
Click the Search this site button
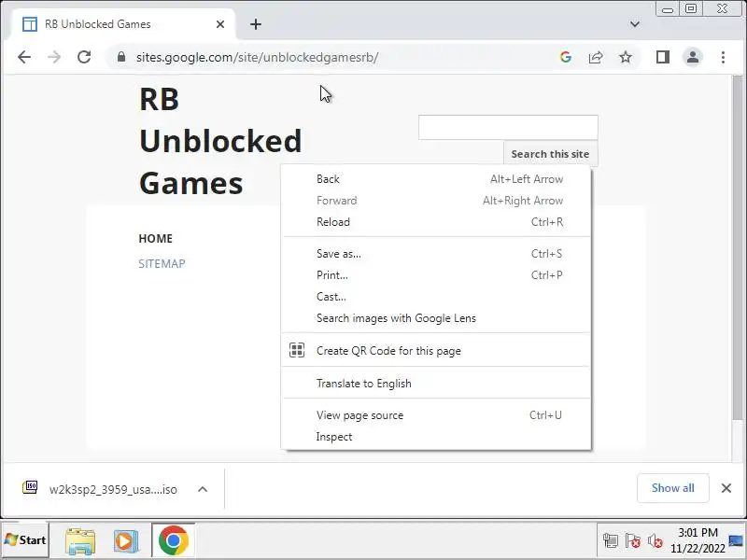click(550, 153)
